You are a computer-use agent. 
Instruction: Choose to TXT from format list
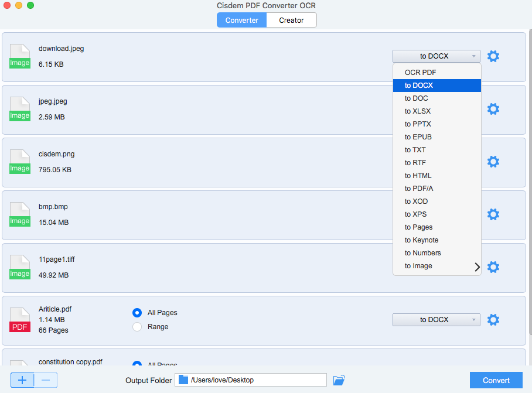click(x=437, y=150)
